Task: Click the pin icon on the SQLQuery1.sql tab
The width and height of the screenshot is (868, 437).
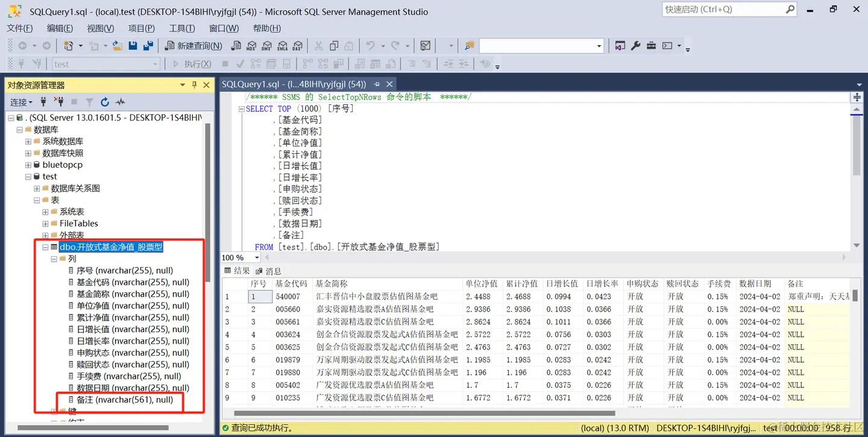Action: pyautogui.click(x=377, y=84)
